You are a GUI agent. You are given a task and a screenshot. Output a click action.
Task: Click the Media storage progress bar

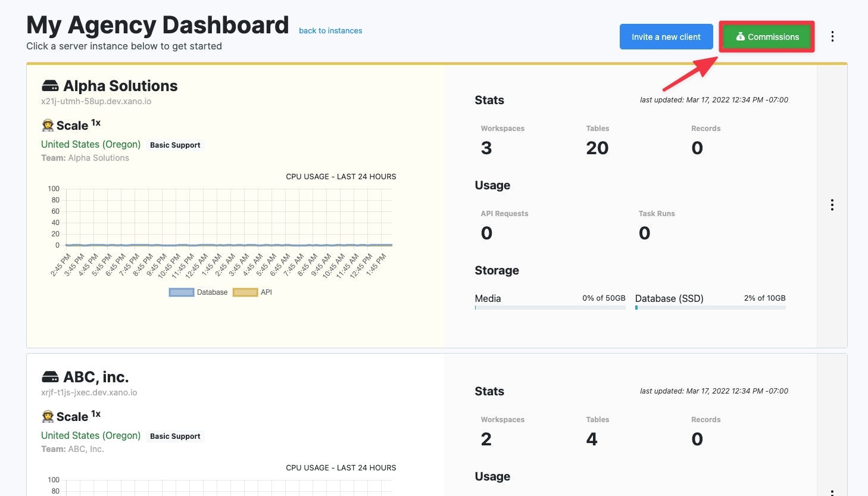pos(550,308)
